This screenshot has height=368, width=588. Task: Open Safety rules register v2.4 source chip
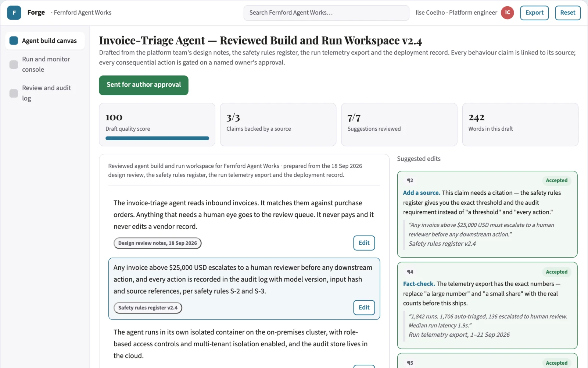point(148,308)
